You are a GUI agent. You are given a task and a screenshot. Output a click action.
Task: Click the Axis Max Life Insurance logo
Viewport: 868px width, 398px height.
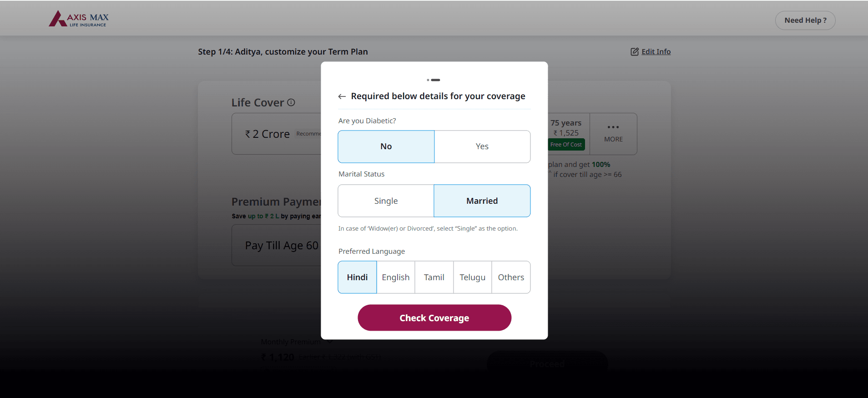(x=79, y=19)
